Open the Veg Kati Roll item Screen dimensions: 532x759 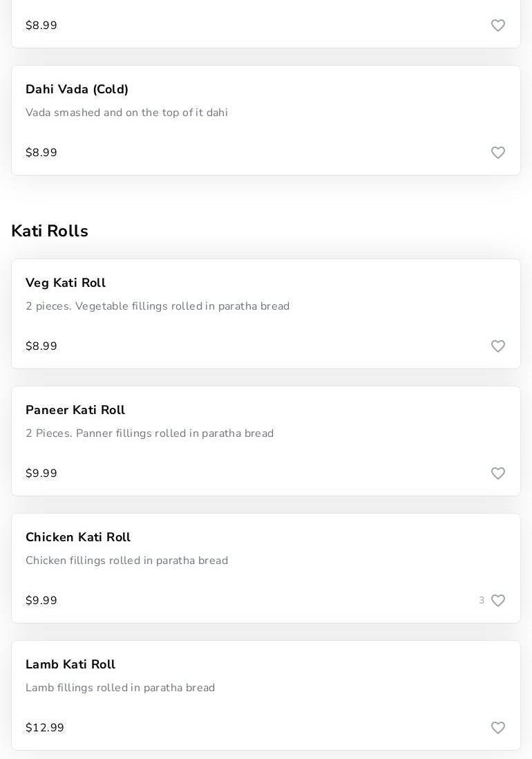66,283
